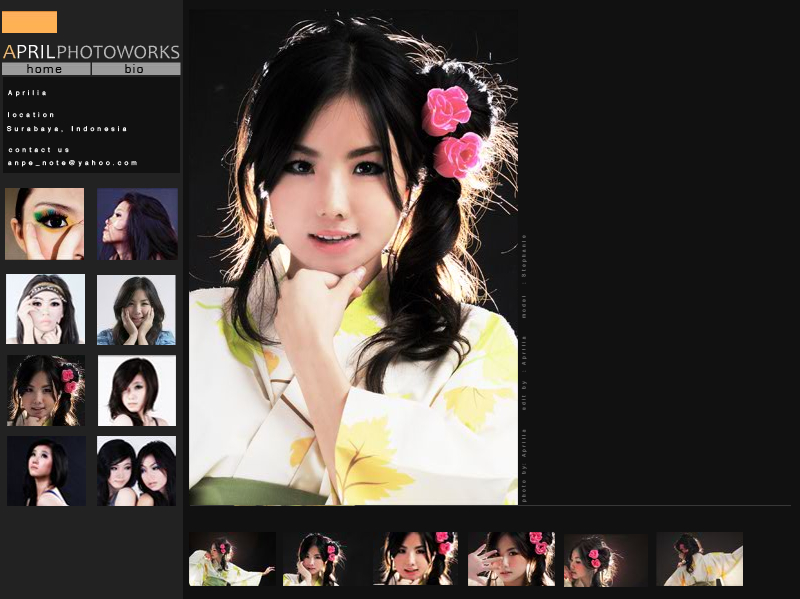Open the colorful eye makeup thumbnail
This screenshot has height=599, width=800.
[x=45, y=224]
